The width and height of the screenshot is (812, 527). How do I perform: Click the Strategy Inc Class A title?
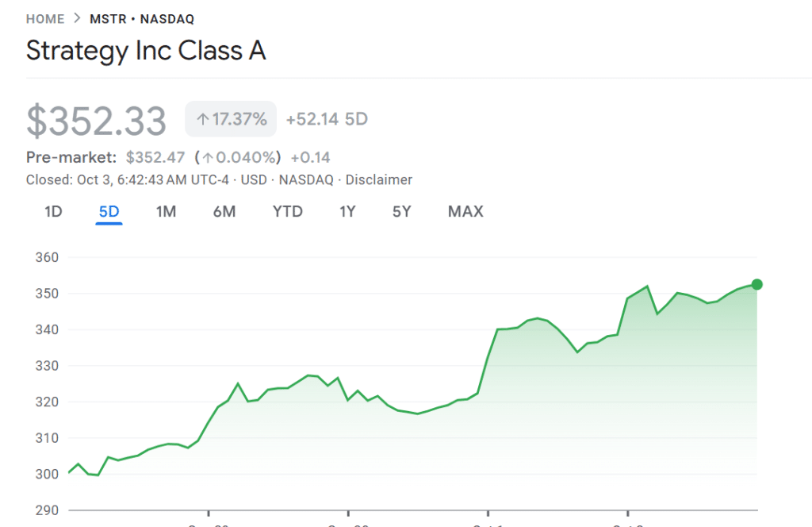146,51
